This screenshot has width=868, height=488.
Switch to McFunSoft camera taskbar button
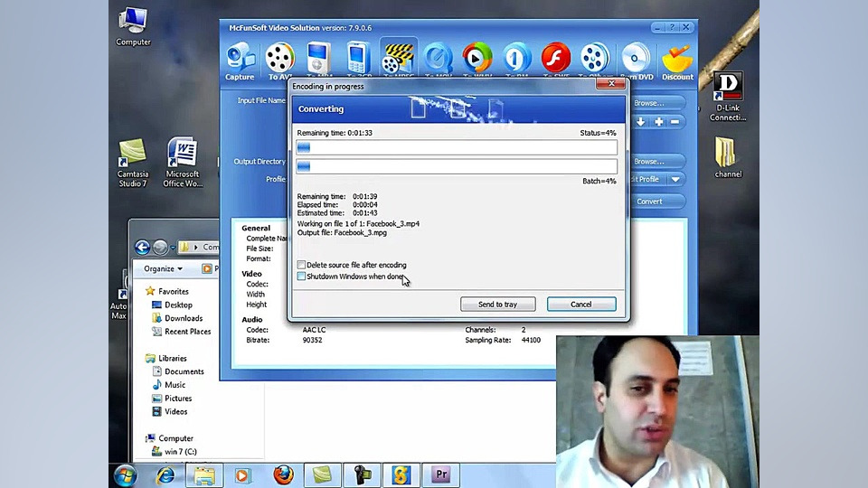point(362,475)
